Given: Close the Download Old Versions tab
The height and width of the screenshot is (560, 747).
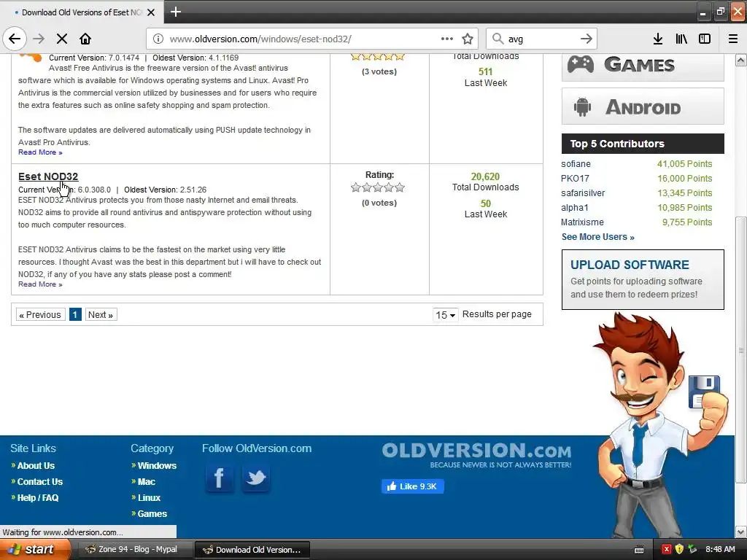Looking at the screenshot, I should [x=151, y=12].
